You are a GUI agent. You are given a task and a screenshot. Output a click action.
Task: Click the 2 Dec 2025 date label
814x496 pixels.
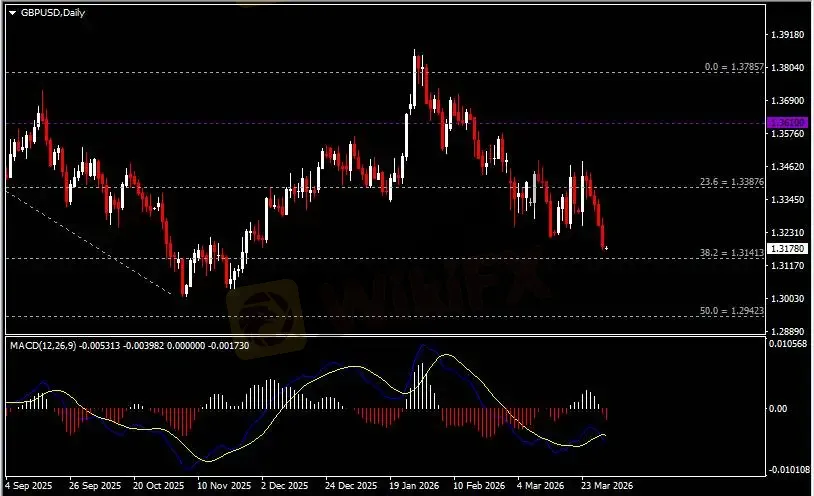pos(285,486)
